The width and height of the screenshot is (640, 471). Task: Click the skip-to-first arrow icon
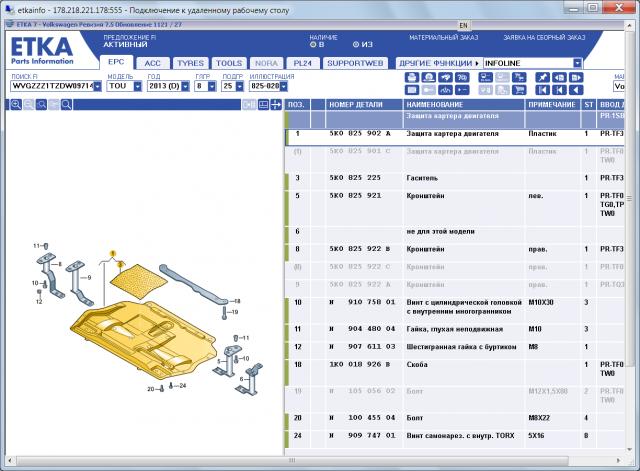click(542, 90)
